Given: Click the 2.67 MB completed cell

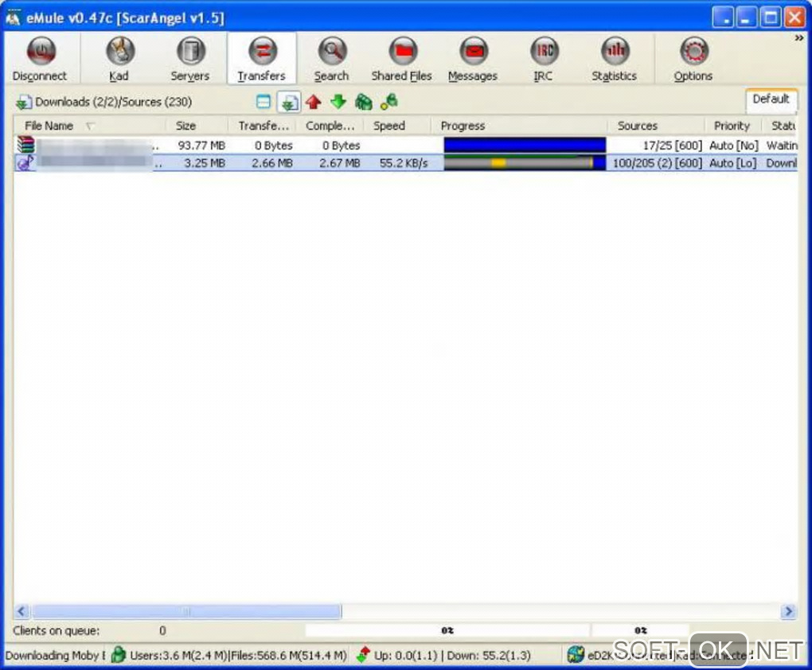Looking at the screenshot, I should coord(340,163).
